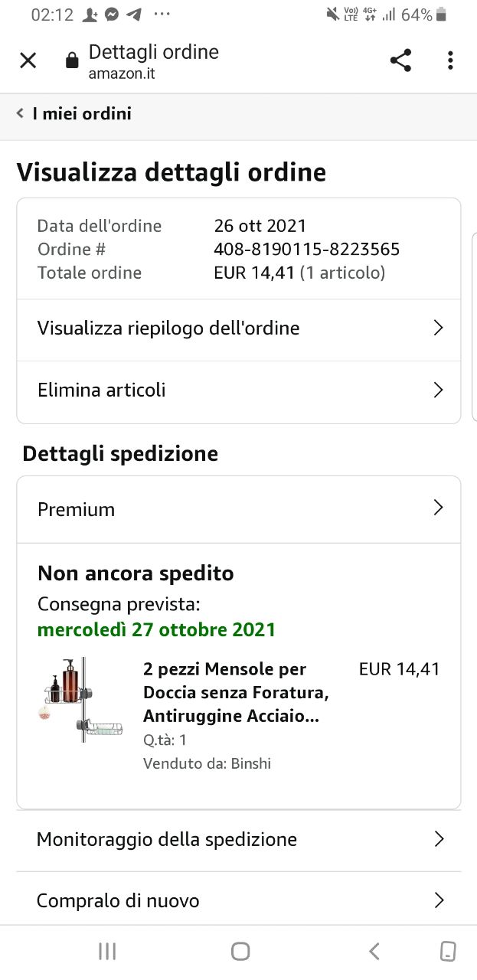Open the three-dot overflow menu
The width and height of the screenshot is (477, 980).
450,60
